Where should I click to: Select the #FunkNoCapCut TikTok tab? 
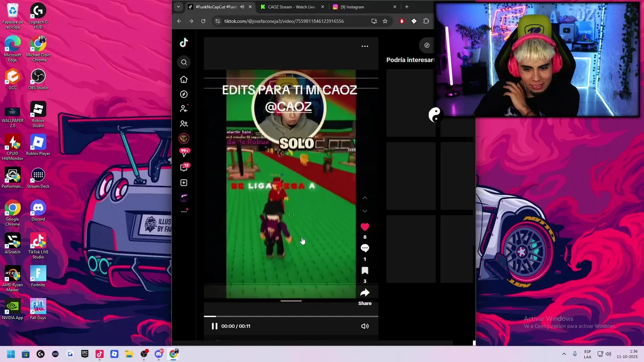click(216, 7)
